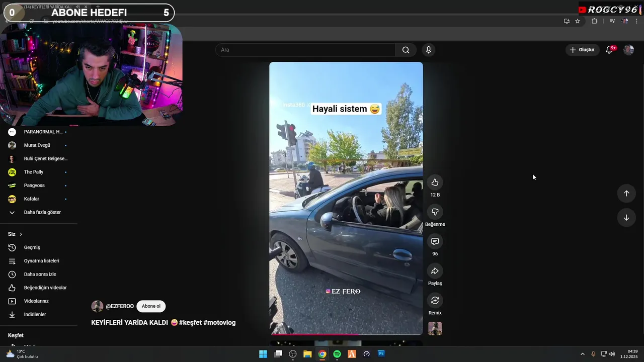
Task: Like the Short with the thumbs-up icon
Action: pyautogui.click(x=435, y=183)
